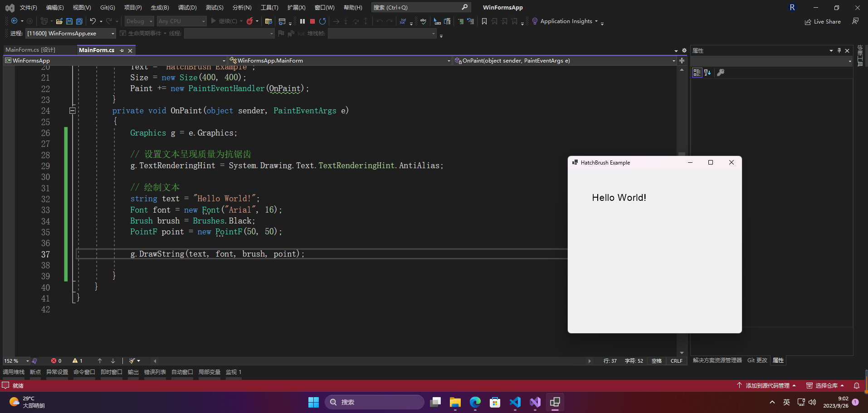Click the Open File folder icon
This screenshot has width=868, height=413.
click(59, 21)
